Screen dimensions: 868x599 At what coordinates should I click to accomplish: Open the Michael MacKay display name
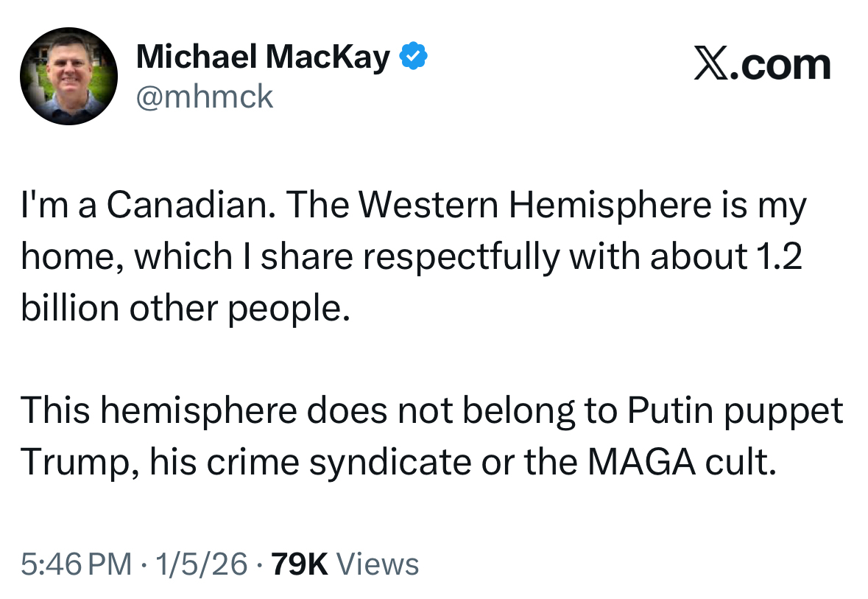pyautogui.click(x=263, y=57)
